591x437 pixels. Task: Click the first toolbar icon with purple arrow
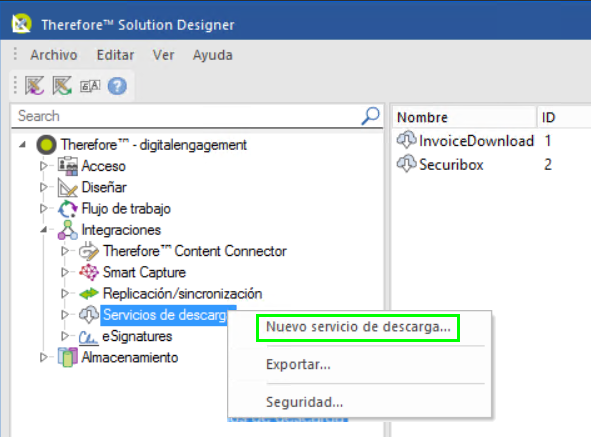[35, 86]
